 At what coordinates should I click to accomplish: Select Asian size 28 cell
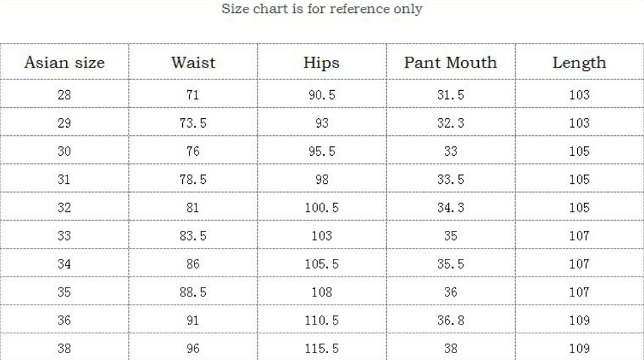(x=65, y=95)
